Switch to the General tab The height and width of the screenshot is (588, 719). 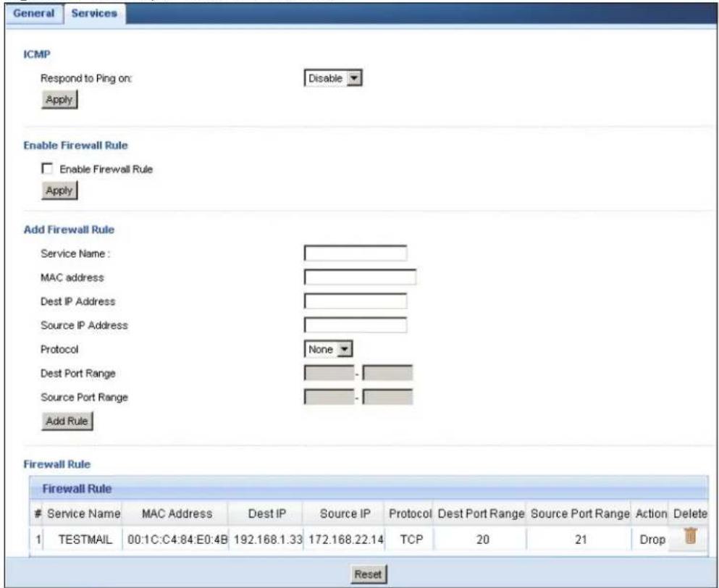click(x=33, y=13)
